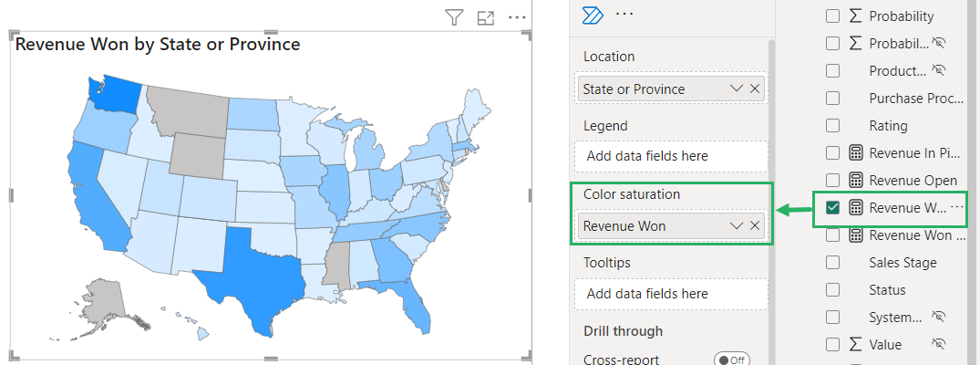
Task: Click Tooltips' Add data fields here box
Action: point(671,294)
